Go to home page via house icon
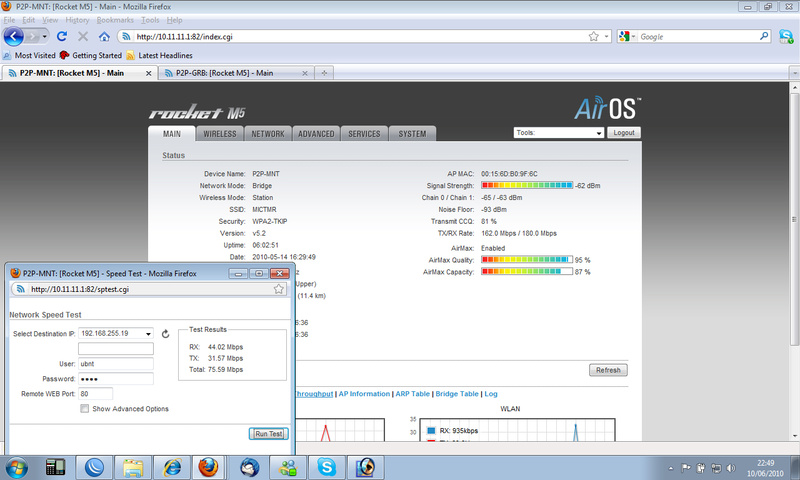This screenshot has width=800, height=480. [104, 36]
